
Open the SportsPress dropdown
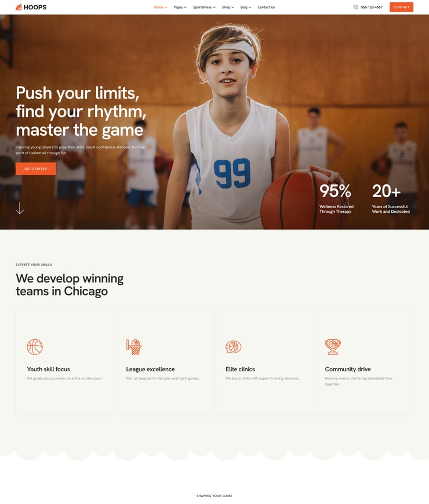(x=204, y=7)
